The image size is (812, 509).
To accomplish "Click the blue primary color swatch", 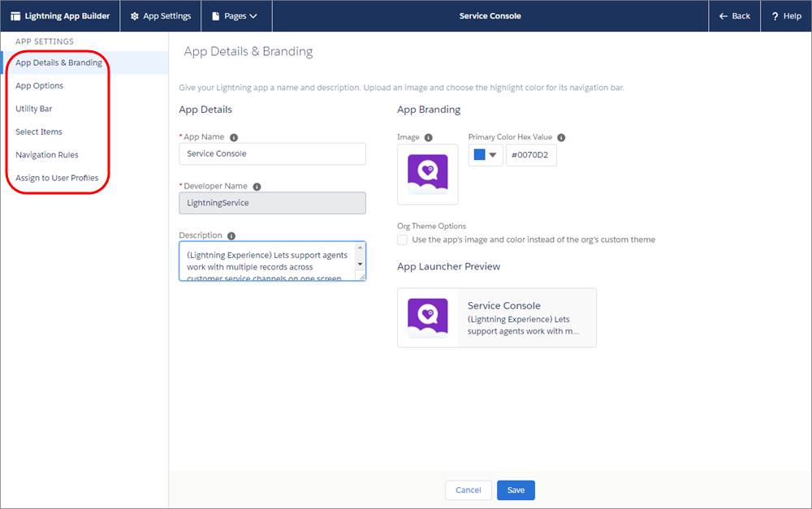I will pos(480,155).
